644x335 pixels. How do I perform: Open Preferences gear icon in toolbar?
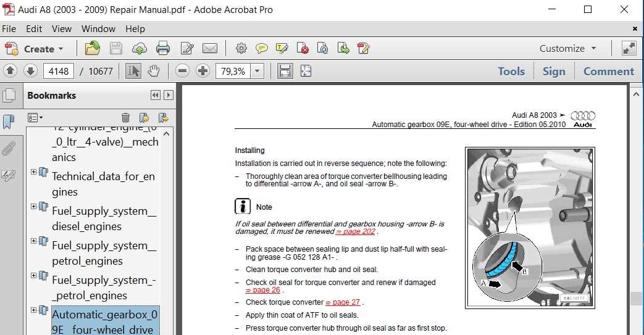tap(241, 49)
